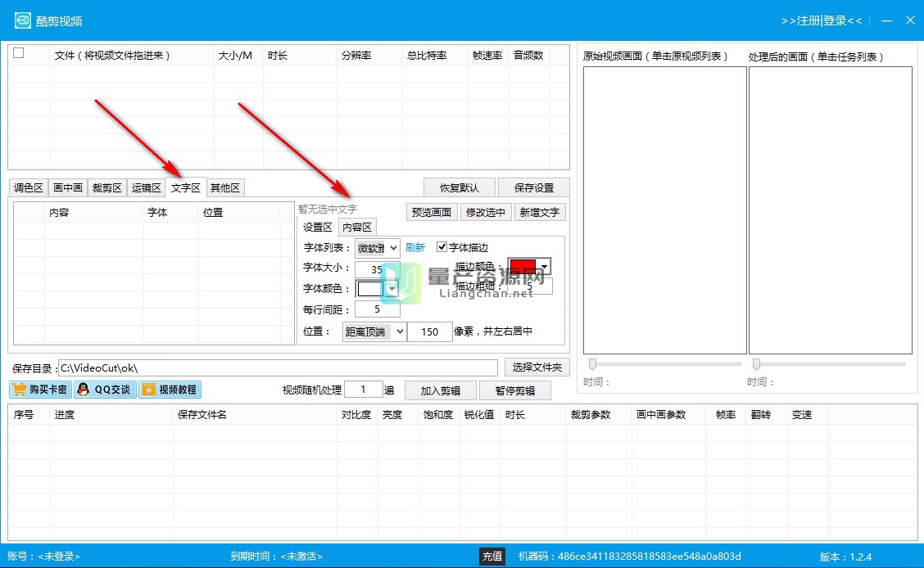
Task: Click the 恢复默认 button
Action: point(460,187)
